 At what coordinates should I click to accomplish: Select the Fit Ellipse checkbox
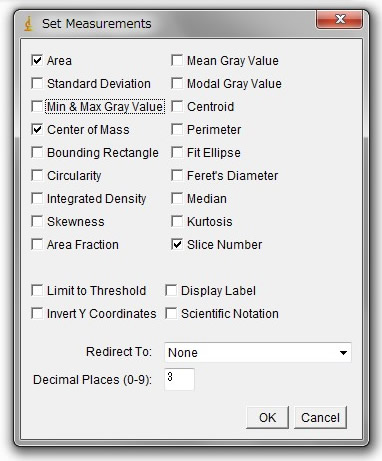pos(177,152)
